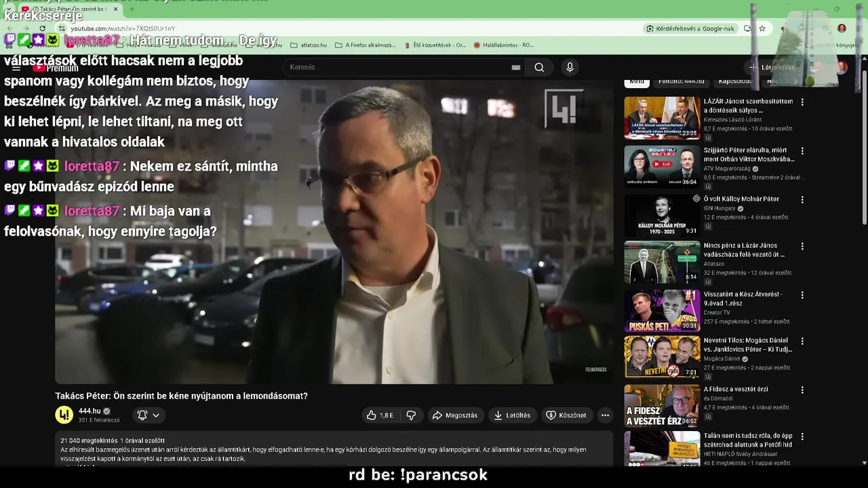This screenshot has height=488, width=868.
Task: Open the Creator TV channel name
Action: coord(717,312)
